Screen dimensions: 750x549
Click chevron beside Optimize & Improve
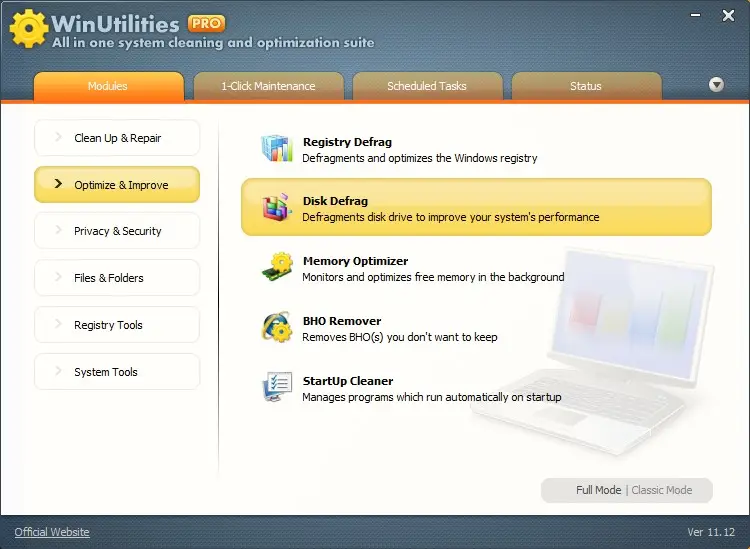(x=58, y=184)
